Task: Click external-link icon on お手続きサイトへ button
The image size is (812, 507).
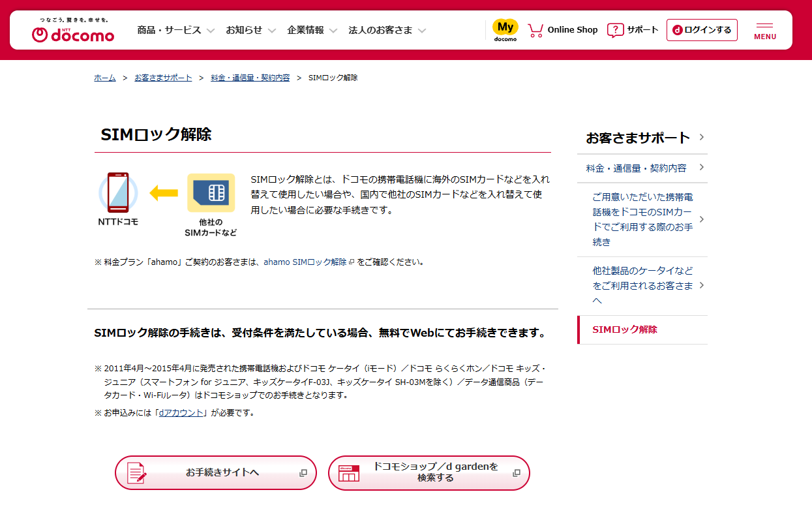Action: [x=303, y=473]
